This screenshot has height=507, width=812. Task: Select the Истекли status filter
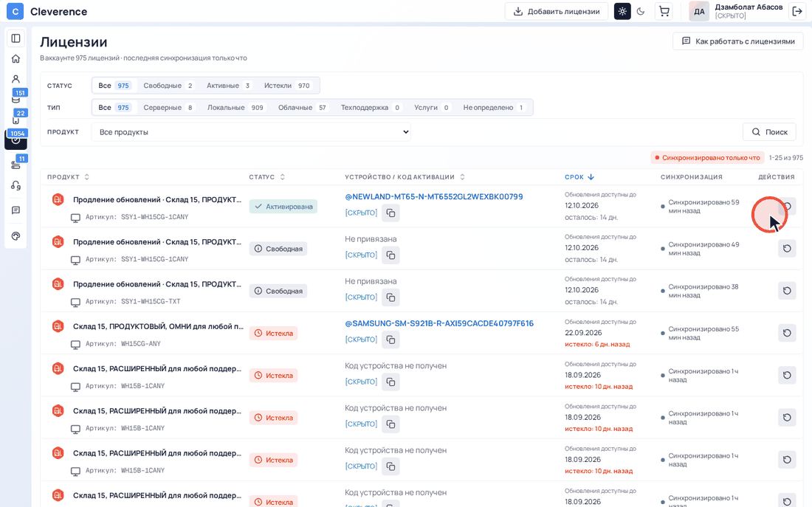(287, 86)
